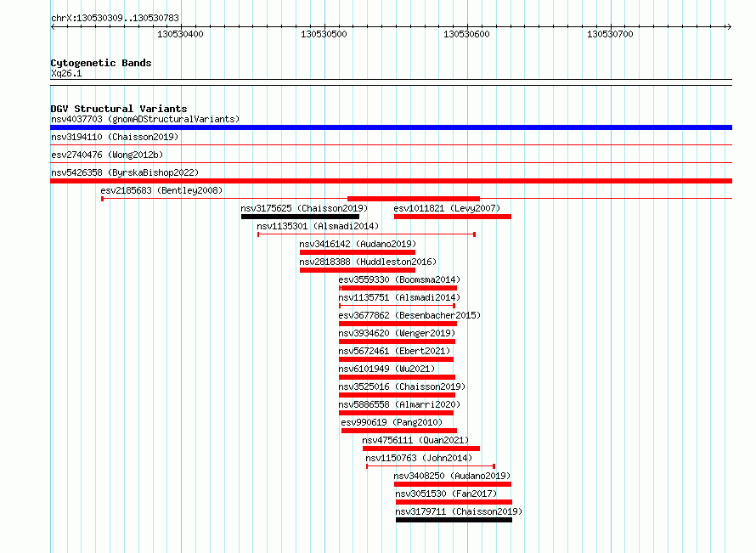The width and height of the screenshot is (756, 553).
Task: Open nsv3051530 (Fan2017) variant
Action: tap(446, 494)
